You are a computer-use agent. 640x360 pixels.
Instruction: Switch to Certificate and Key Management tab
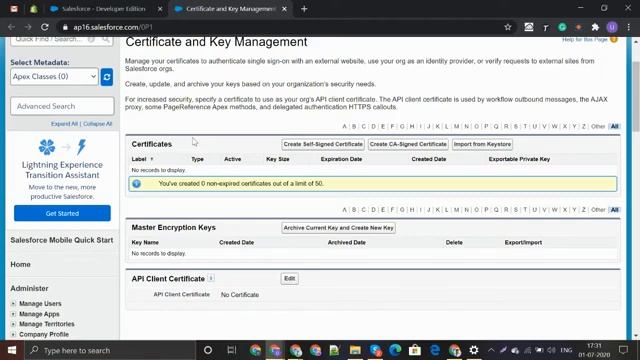coord(231,9)
